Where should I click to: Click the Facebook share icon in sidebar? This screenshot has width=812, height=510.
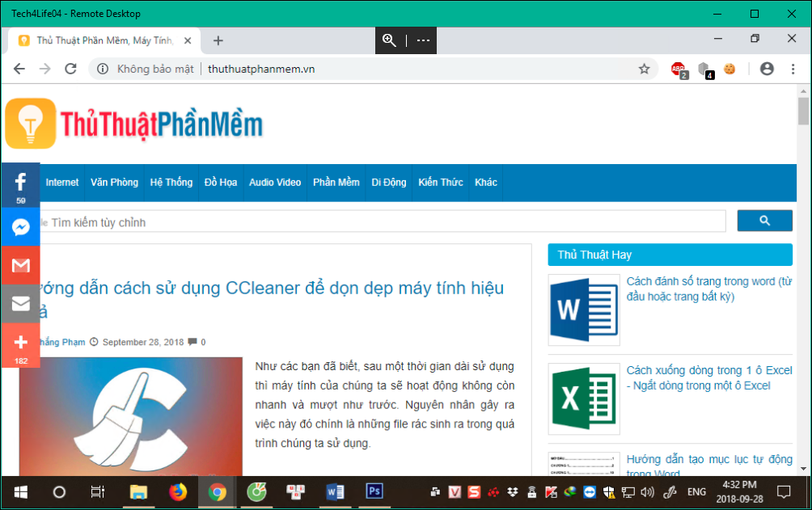pyautogui.click(x=20, y=183)
